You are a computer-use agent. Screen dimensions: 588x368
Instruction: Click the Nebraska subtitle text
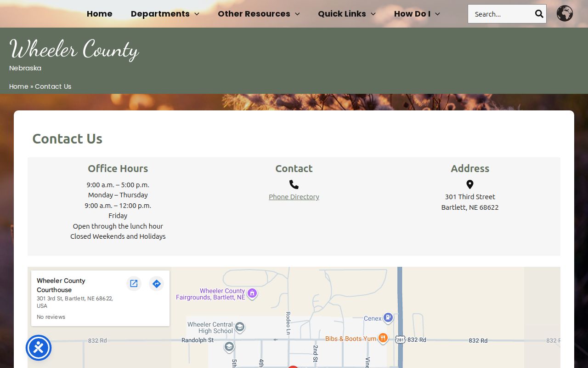[25, 68]
